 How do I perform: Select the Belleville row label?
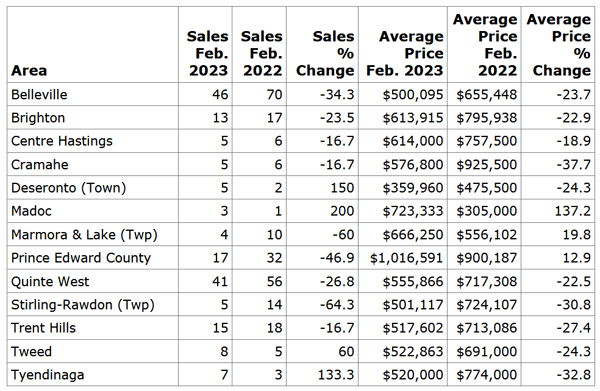tap(39, 94)
